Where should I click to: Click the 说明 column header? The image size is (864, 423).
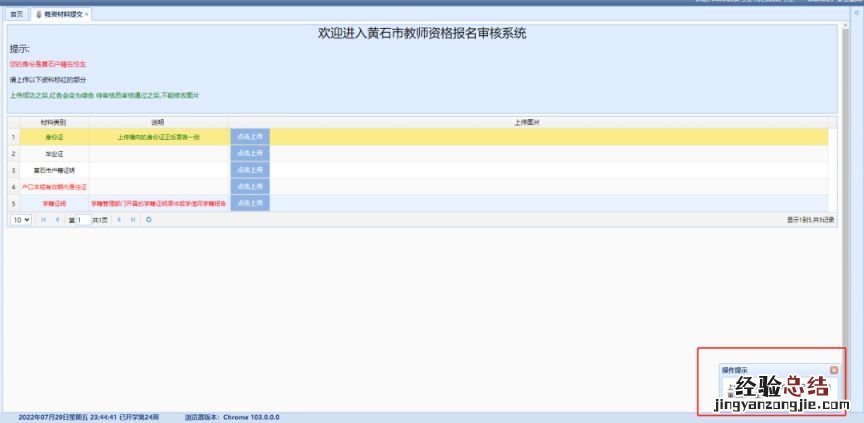pos(159,122)
